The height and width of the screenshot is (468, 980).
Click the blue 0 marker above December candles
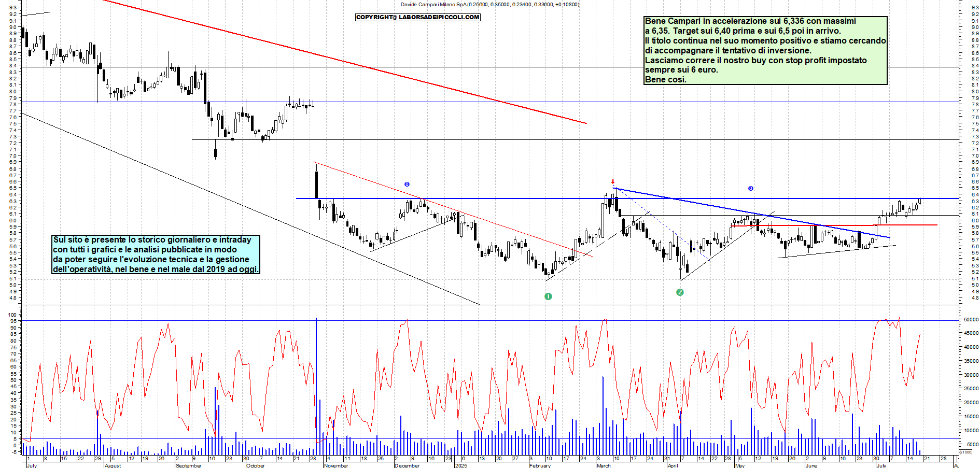pyautogui.click(x=407, y=184)
